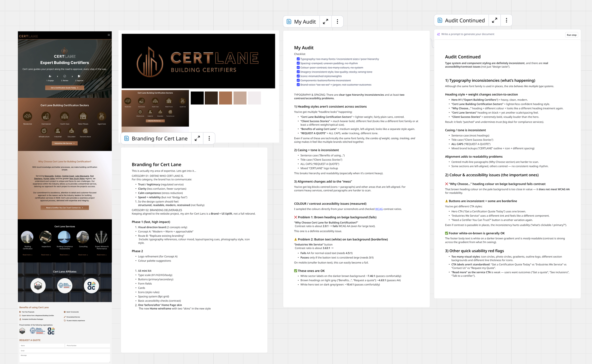The height and width of the screenshot is (364, 592).
Task: Click the 'Phase 1 (fast, high impact)' heading
Action: pyautogui.click(x=151, y=222)
